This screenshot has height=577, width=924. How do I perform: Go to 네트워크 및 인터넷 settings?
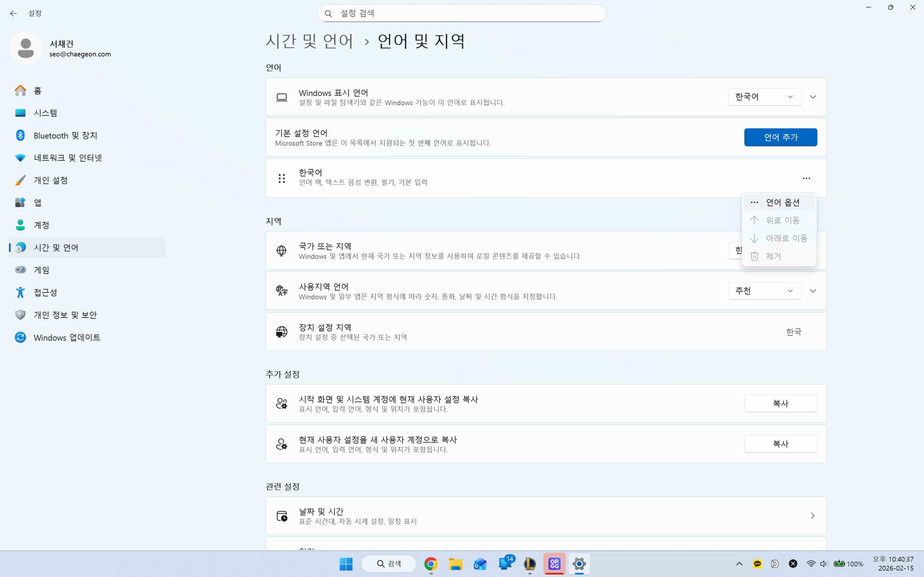(x=68, y=157)
